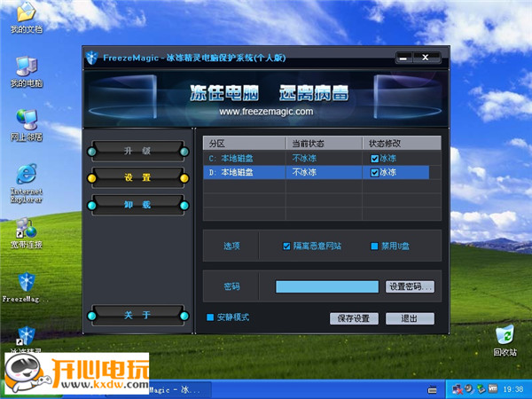Click the 密码 input field
532x399 pixels.
[x=327, y=287]
